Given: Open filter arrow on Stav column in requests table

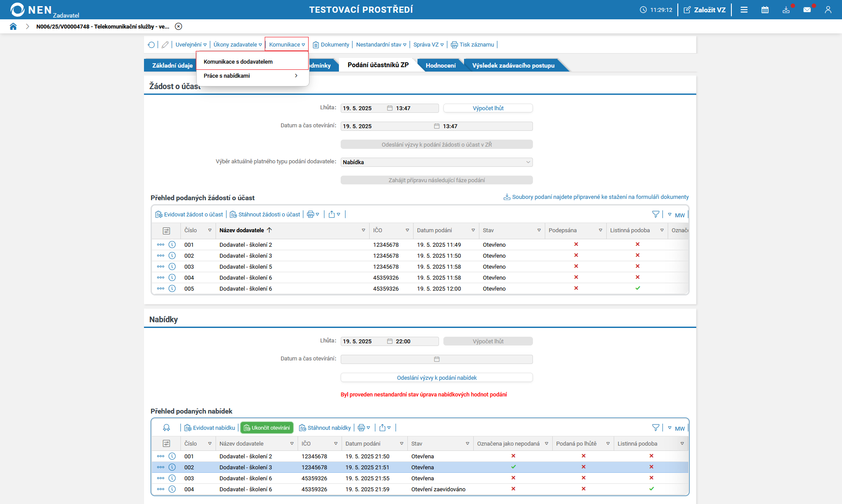Looking at the screenshot, I should coord(539,230).
